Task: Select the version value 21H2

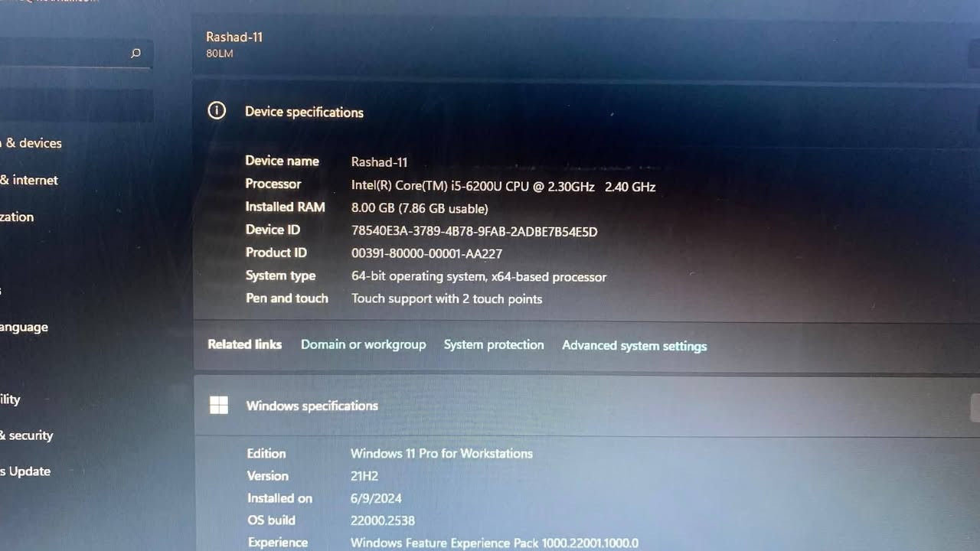Action: (364, 476)
